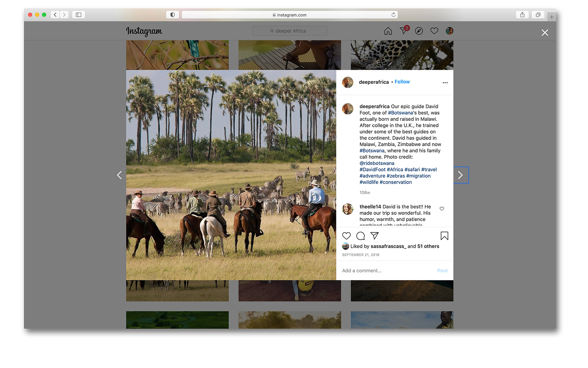This screenshot has height=368, width=588.
Task: Open #migration hashtag
Action: tap(418, 176)
